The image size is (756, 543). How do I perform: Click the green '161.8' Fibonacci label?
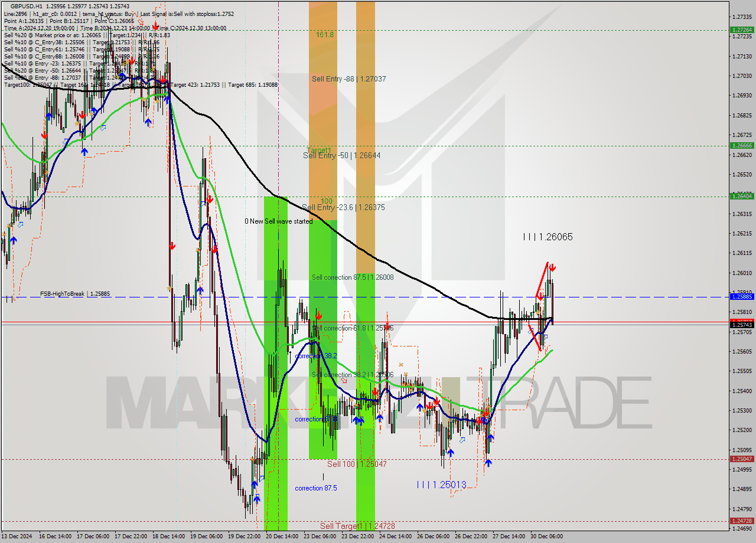pyautogui.click(x=324, y=35)
